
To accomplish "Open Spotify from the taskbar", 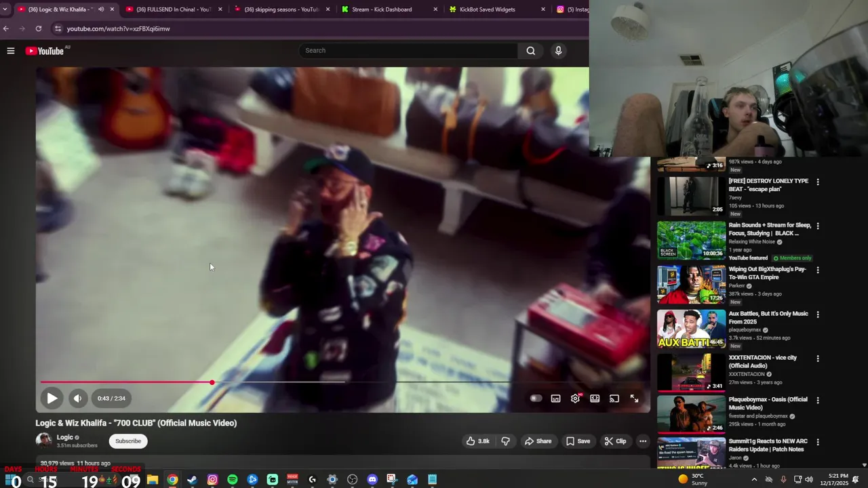I will (x=233, y=480).
